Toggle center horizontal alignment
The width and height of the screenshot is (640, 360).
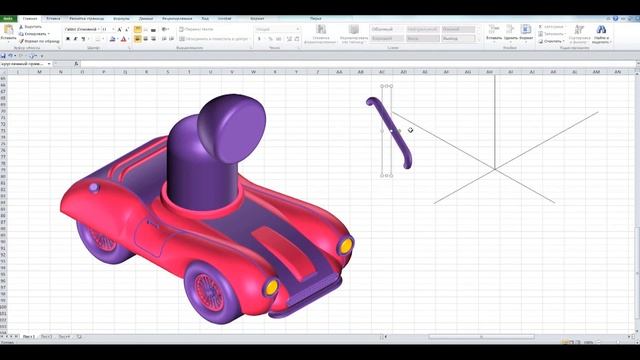click(x=145, y=39)
